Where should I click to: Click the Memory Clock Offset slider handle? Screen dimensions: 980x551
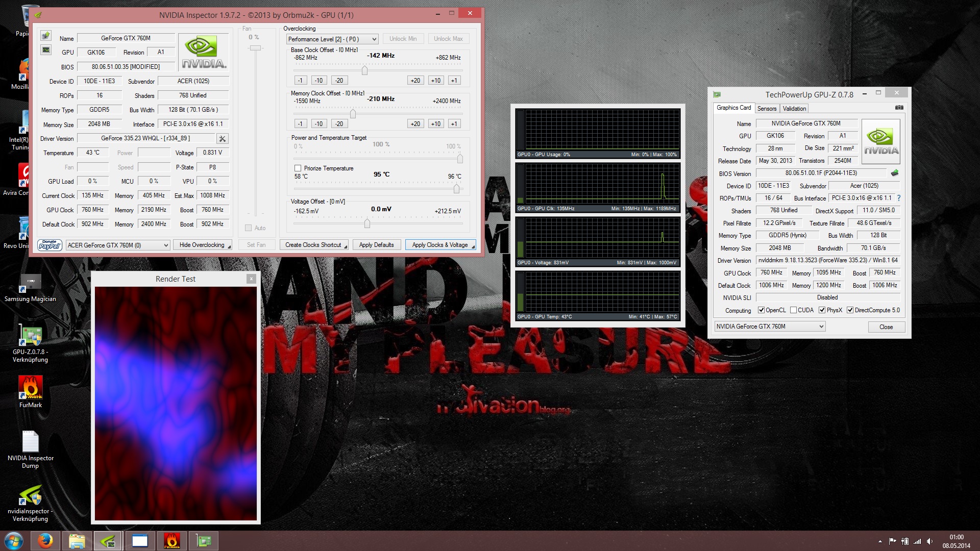(353, 114)
